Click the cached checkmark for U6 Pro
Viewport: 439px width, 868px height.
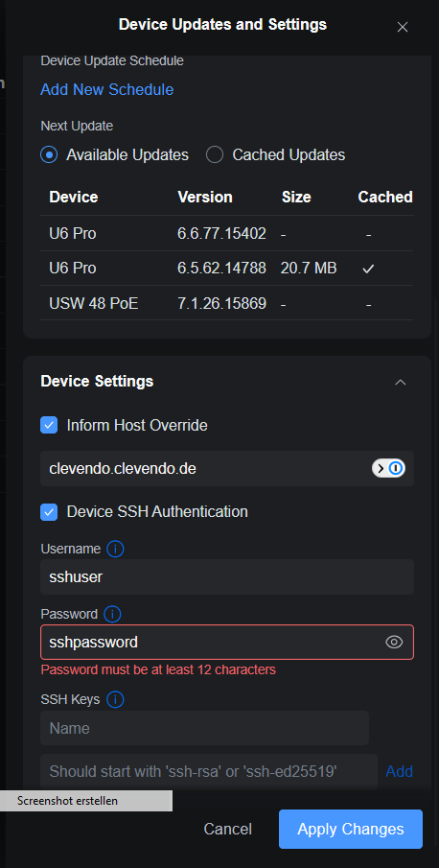(x=368, y=269)
